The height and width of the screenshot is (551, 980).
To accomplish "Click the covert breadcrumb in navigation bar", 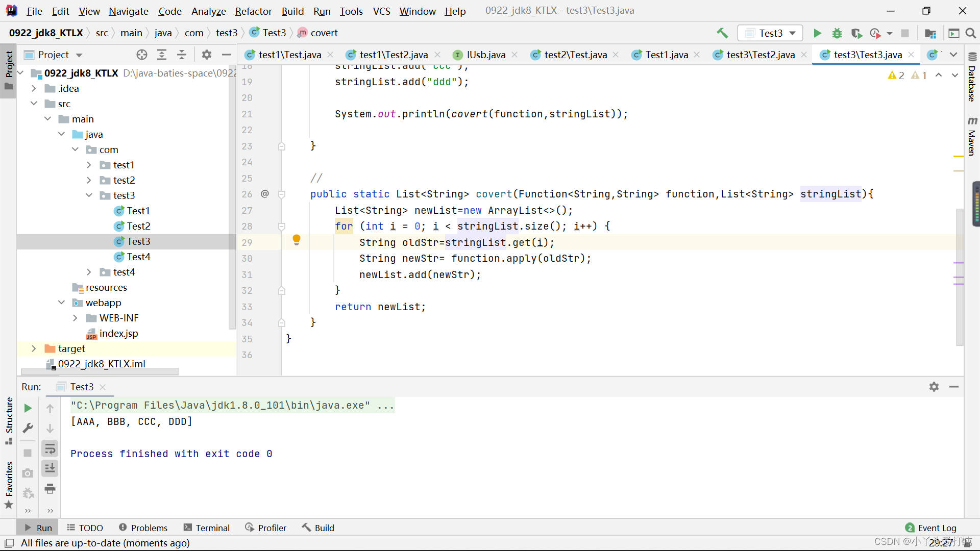I will point(317,33).
